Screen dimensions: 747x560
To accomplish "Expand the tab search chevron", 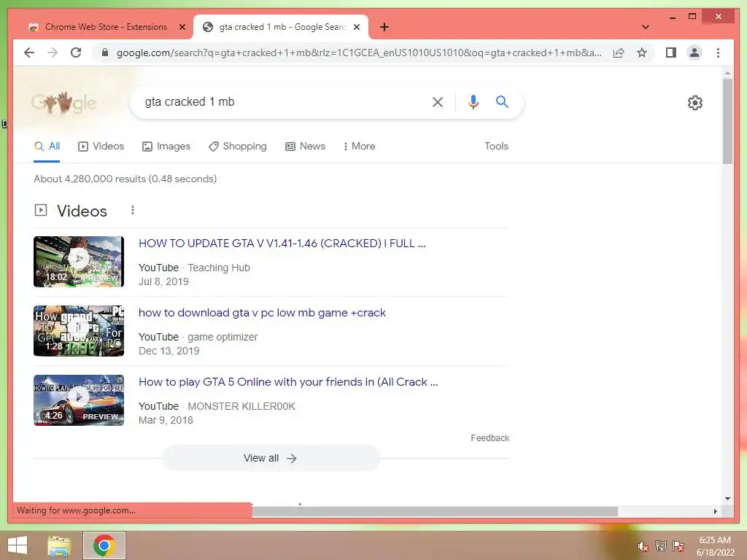I will click(646, 27).
